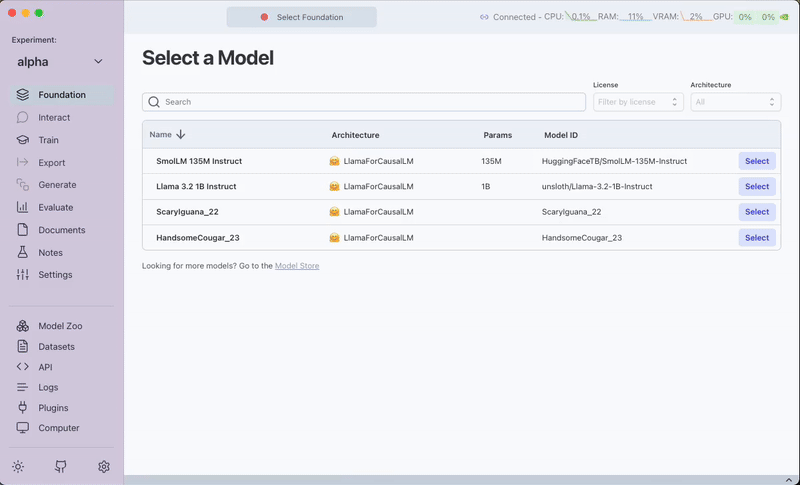This screenshot has height=485, width=800.
Task: Open the Logs view
Action: click(48, 387)
